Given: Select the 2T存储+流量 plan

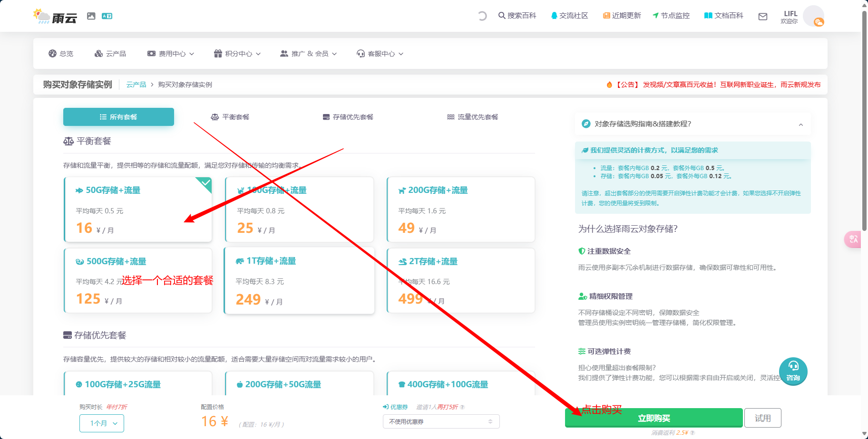Looking at the screenshot, I should [x=461, y=280].
